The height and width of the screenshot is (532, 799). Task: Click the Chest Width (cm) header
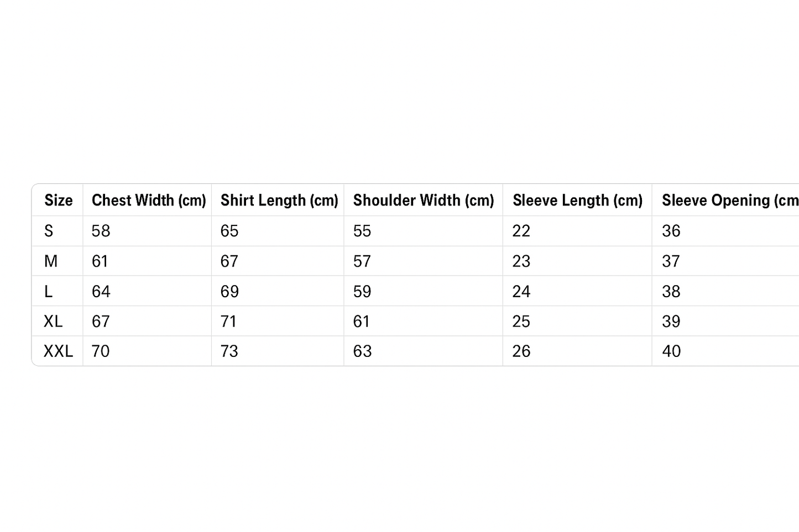point(148,200)
